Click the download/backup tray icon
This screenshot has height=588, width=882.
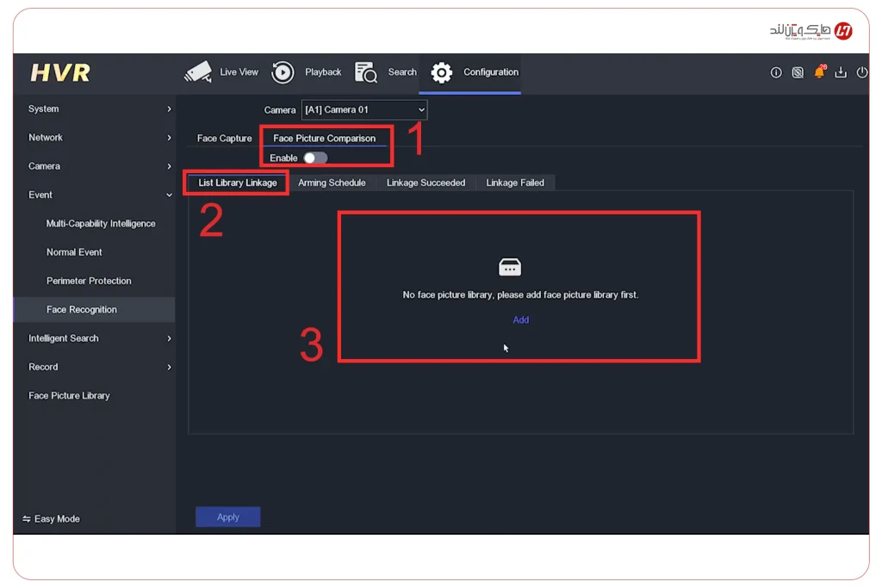[x=841, y=73]
